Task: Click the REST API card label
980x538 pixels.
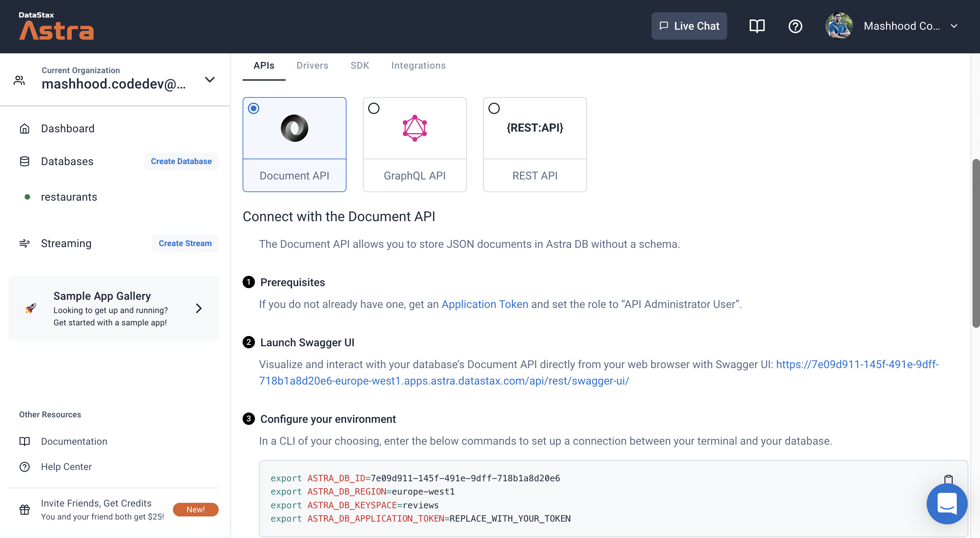Action: click(x=535, y=175)
